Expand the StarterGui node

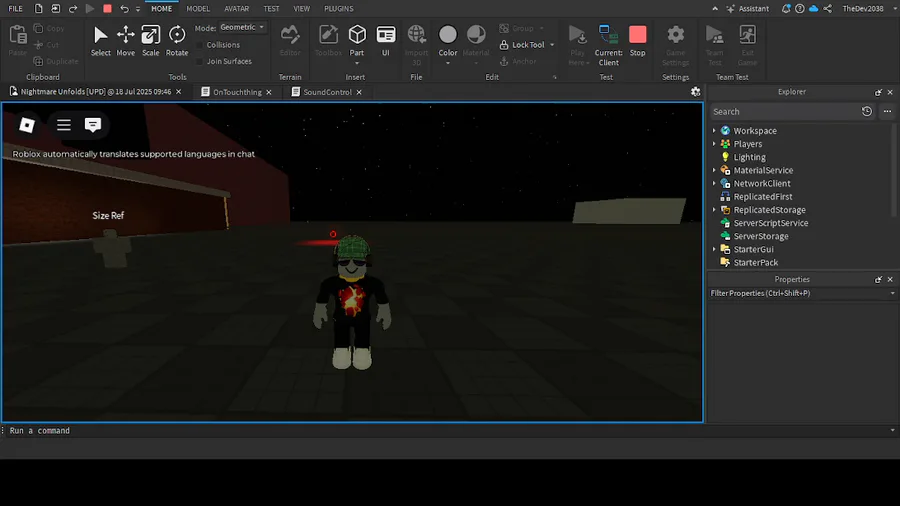click(x=714, y=250)
